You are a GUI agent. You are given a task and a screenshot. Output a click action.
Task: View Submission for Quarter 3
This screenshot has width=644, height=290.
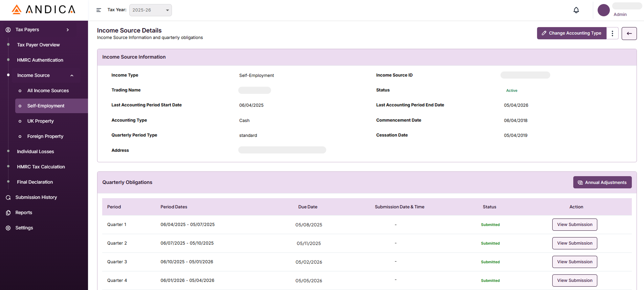574,262
